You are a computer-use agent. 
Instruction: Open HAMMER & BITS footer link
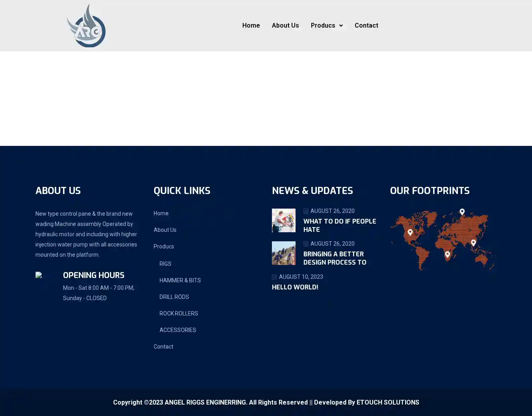(180, 280)
